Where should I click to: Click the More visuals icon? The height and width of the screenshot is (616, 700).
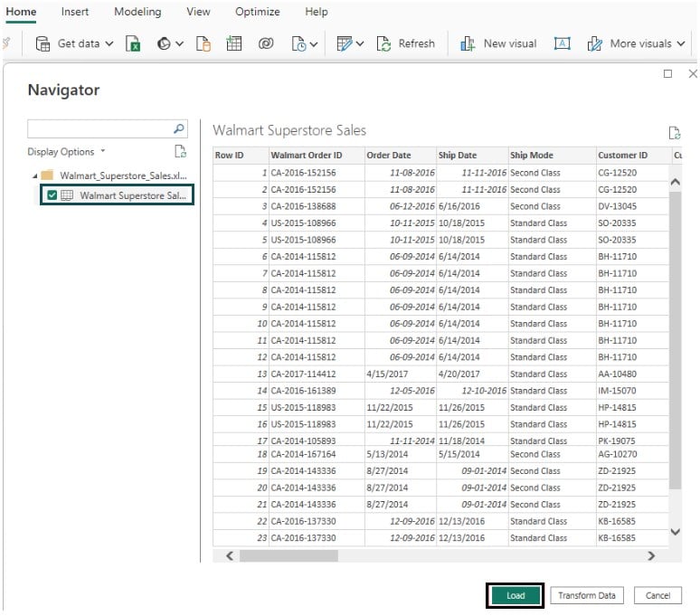coord(595,43)
